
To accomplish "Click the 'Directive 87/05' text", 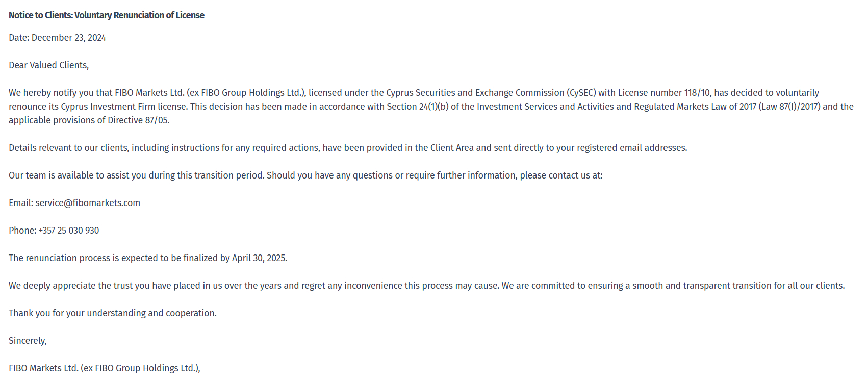I will coord(138,120).
